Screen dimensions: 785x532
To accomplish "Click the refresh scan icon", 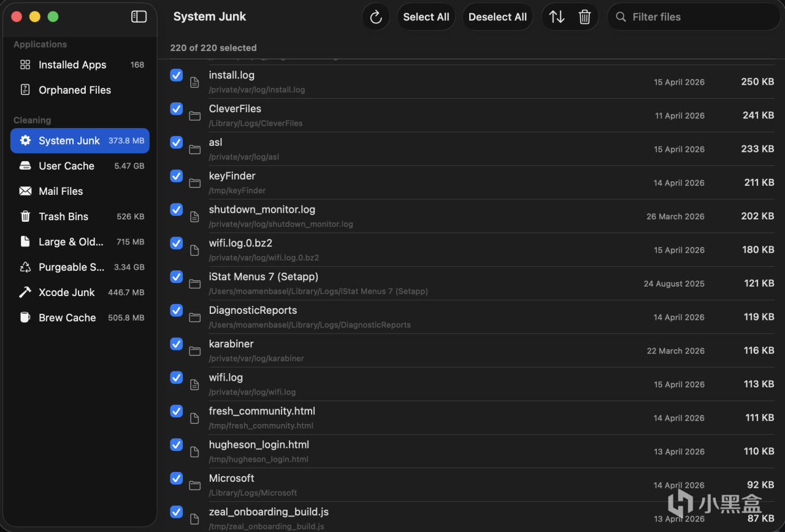I will pyautogui.click(x=376, y=17).
